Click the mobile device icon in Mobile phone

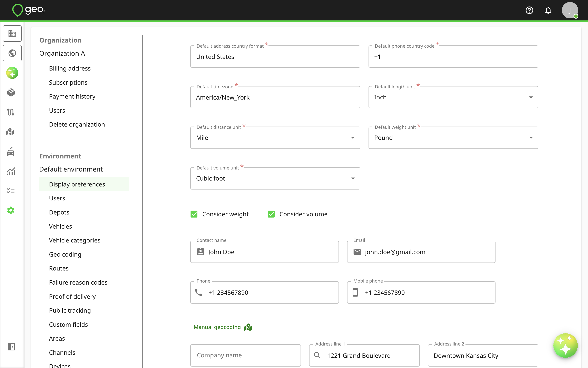355,292
